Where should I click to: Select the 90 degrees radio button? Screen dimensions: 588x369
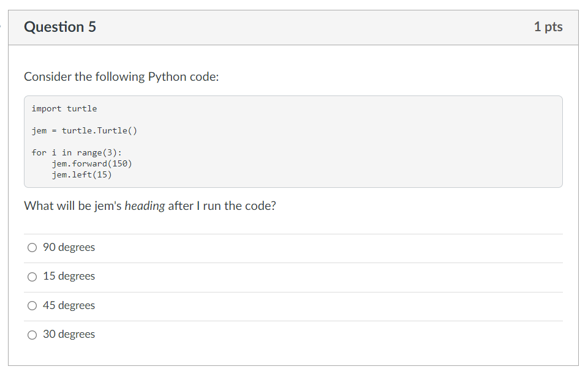(32, 248)
